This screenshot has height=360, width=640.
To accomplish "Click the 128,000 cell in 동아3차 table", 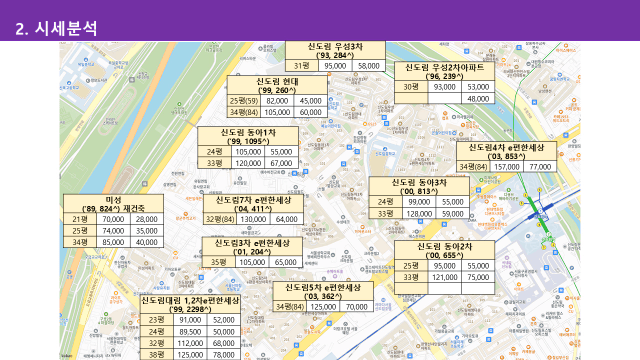I will pos(419,213).
